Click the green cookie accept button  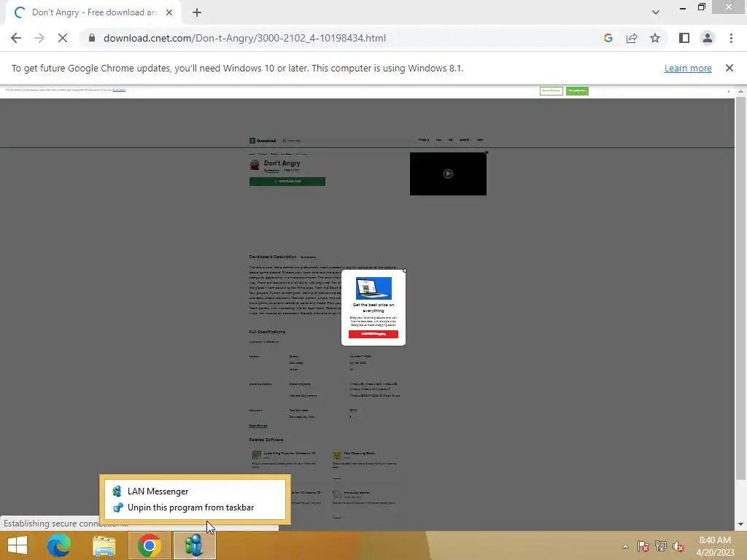(x=577, y=90)
